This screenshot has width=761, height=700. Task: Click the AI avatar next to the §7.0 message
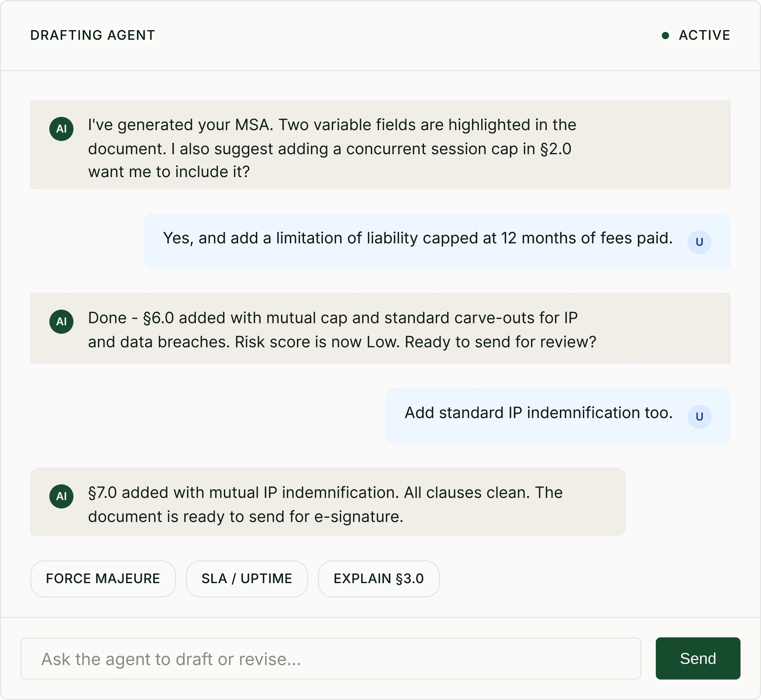tap(61, 496)
